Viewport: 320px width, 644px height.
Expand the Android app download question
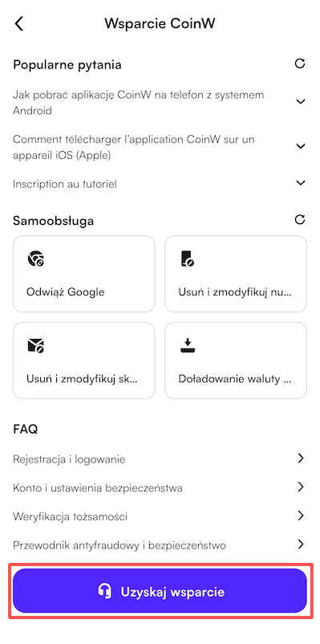click(x=160, y=101)
